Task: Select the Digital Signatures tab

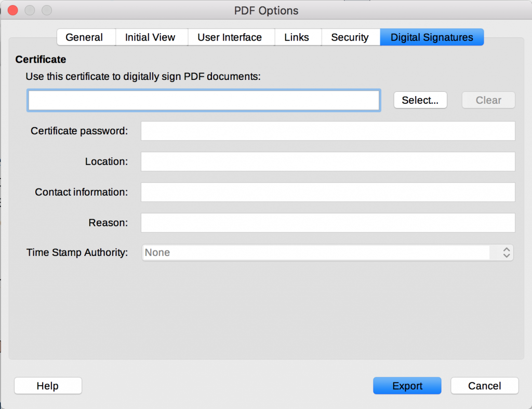Action: click(432, 37)
